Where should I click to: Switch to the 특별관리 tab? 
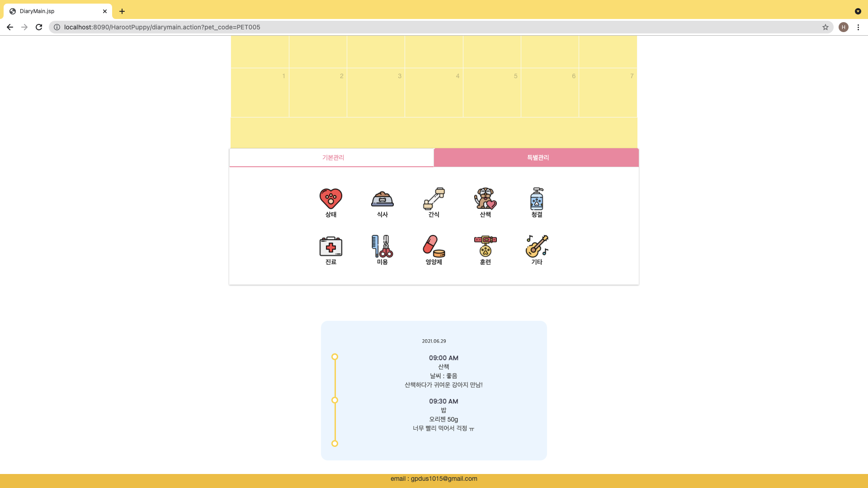point(537,158)
